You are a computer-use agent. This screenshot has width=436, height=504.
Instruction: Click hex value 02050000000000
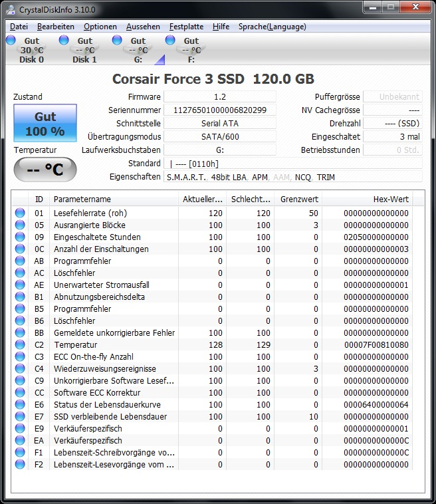376,237
